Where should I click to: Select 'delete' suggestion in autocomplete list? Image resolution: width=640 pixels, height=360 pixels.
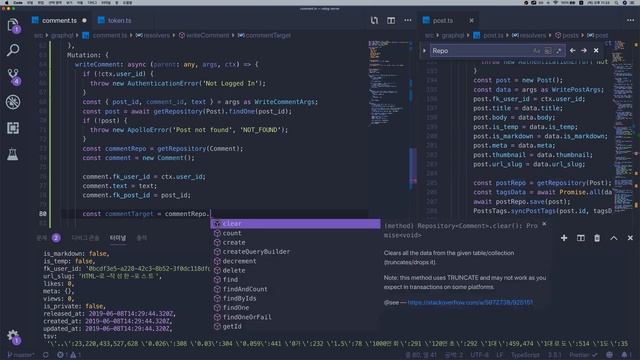296,270
